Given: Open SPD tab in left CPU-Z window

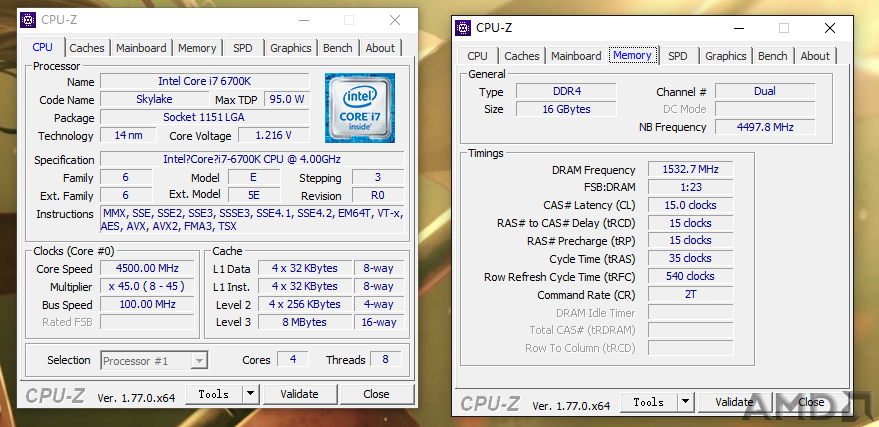Looking at the screenshot, I should tap(243, 48).
